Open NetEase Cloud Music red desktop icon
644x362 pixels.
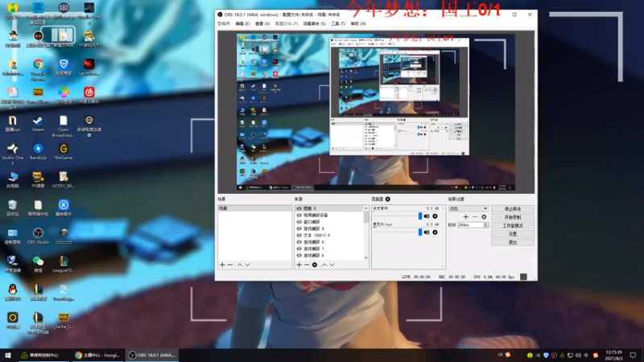(x=89, y=95)
